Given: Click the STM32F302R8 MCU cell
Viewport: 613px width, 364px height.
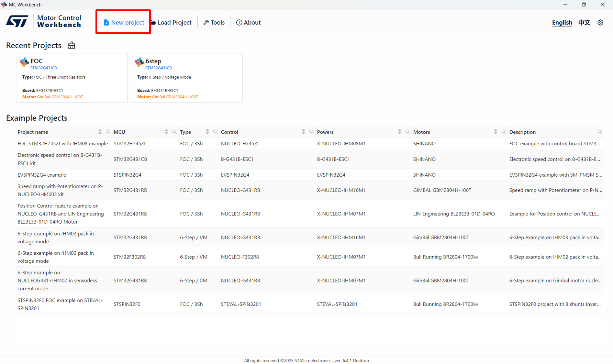Looking at the screenshot, I should click(129, 257).
